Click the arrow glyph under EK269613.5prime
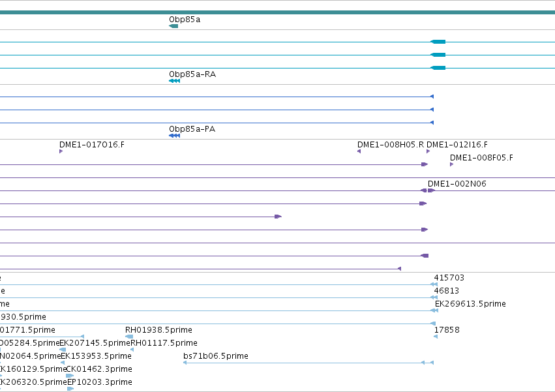The width and height of the screenshot is (555, 392). tap(434, 310)
